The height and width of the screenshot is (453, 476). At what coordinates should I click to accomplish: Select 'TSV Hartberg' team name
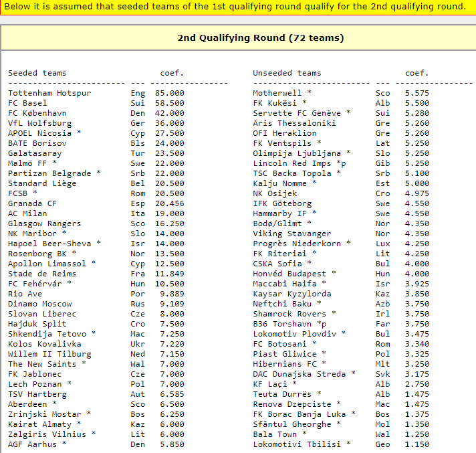pyautogui.click(x=37, y=393)
